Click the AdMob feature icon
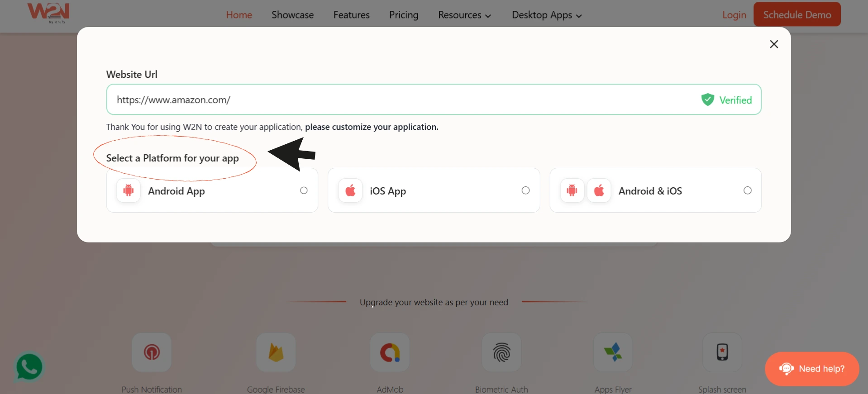Viewport: 868px width, 394px height. click(x=390, y=352)
